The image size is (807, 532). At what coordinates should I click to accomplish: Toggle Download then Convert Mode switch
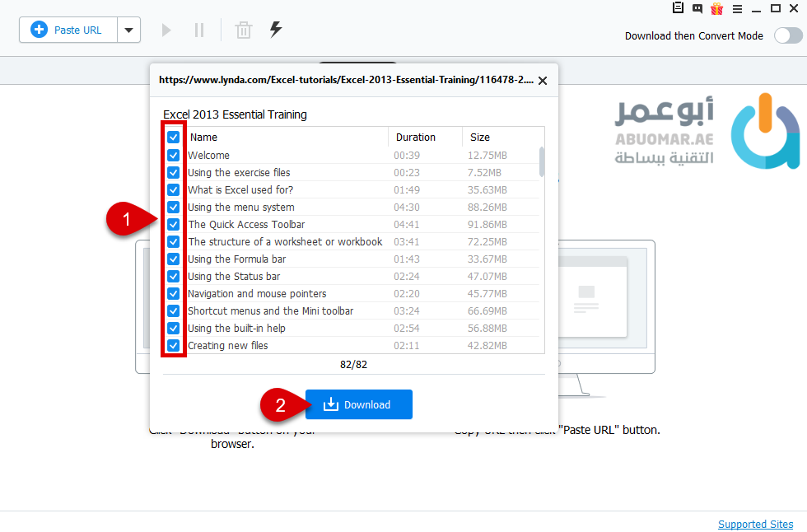788,35
